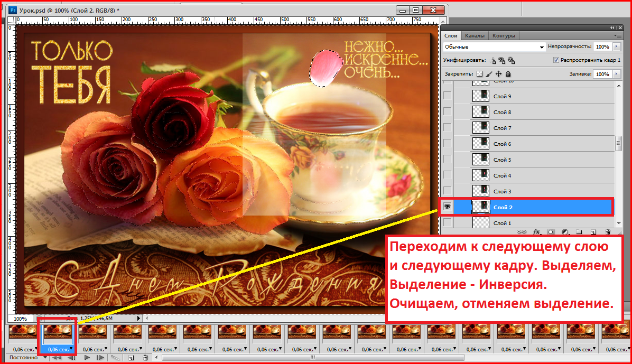The width and height of the screenshot is (632, 364).
Task: Lock transparent pixels of the layer
Action: [x=479, y=74]
